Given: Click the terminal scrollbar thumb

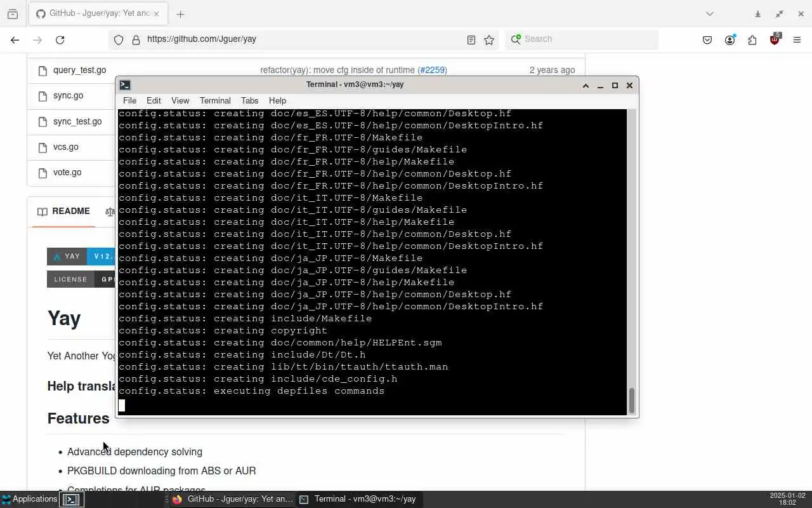Looking at the screenshot, I should 631,400.
